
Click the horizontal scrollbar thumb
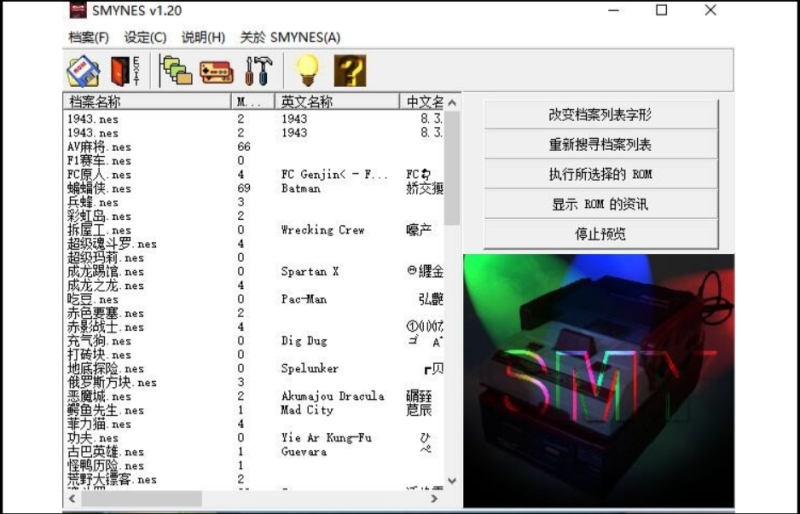141,498
